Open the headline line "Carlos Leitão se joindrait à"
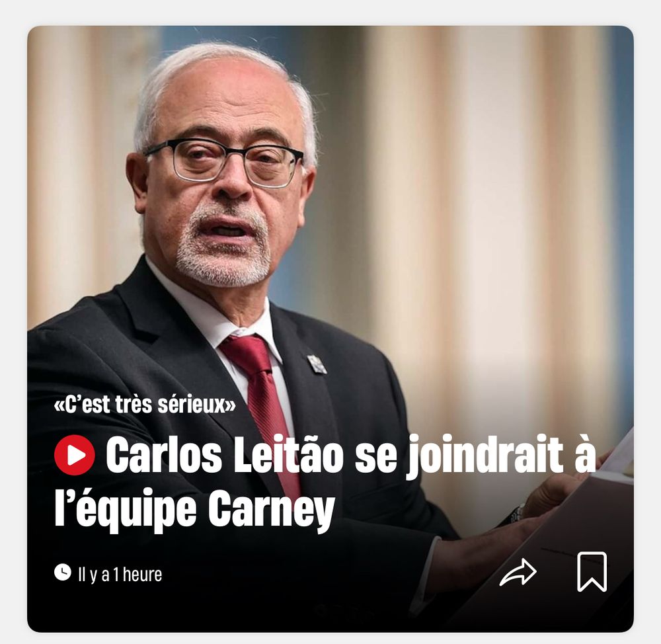Viewport: 661px width, 644px height. click(x=351, y=455)
